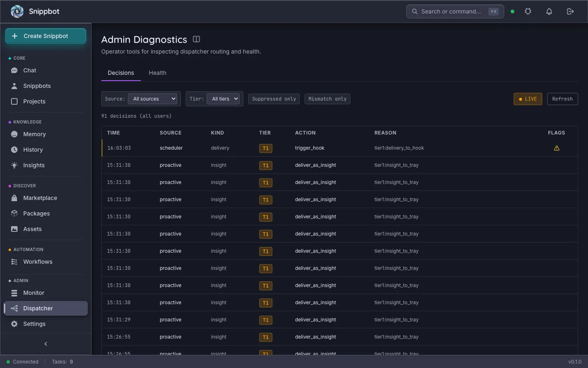Click the plus icon in Create Snippbot
588x368 pixels.
(15, 36)
